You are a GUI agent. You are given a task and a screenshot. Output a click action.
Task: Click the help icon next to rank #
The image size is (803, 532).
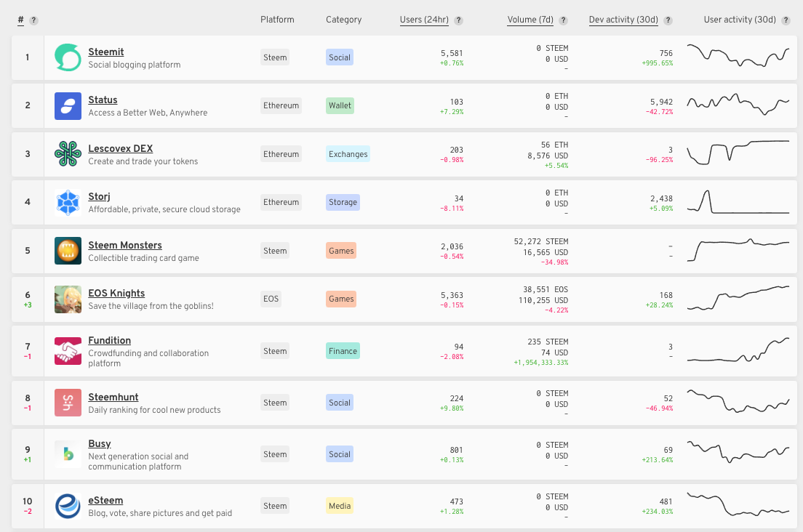point(33,20)
